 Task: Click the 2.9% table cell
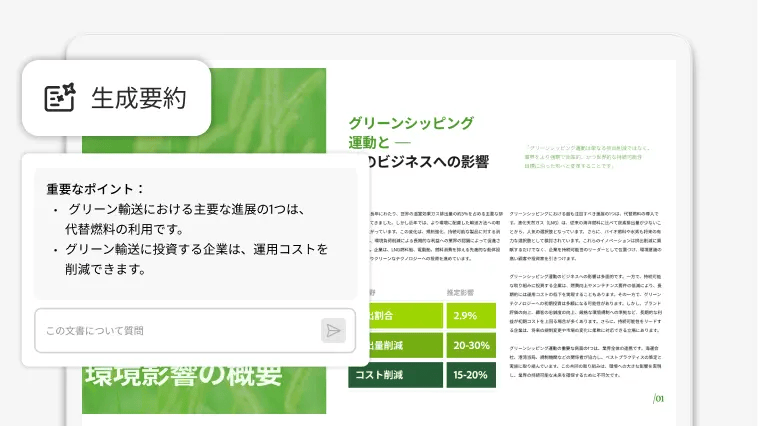pos(471,316)
